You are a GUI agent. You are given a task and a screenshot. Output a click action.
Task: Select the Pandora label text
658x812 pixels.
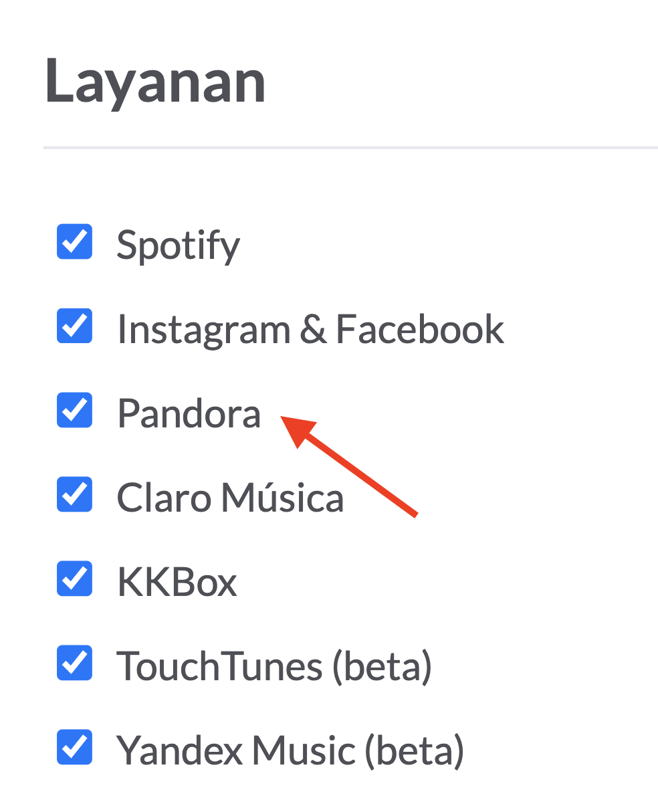point(189,413)
